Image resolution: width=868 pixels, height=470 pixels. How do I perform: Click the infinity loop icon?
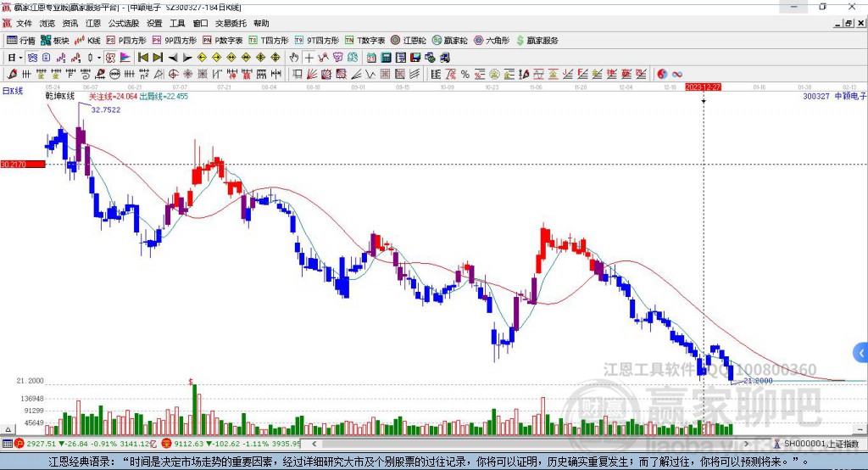coord(677,75)
